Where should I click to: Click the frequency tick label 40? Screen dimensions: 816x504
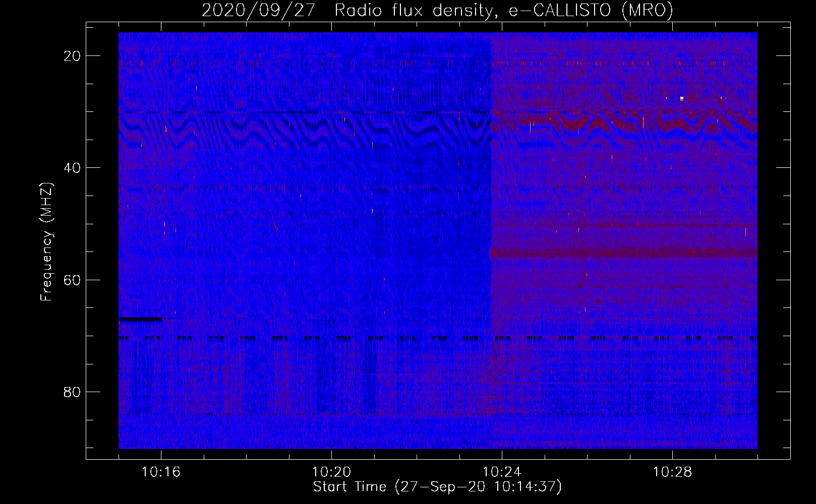72,168
